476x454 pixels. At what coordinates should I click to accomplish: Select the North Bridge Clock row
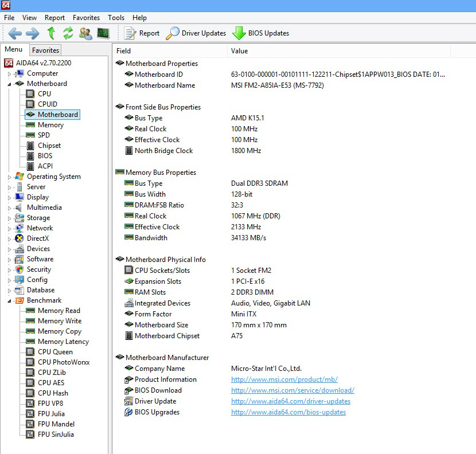(193, 151)
